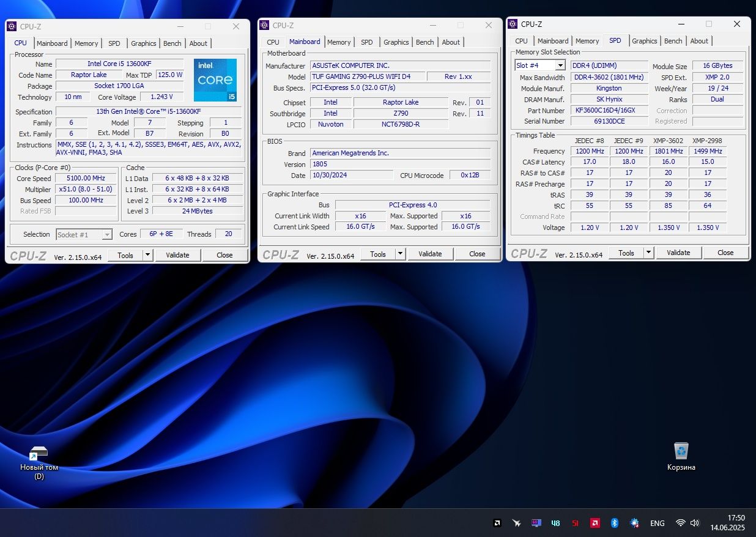Open Graphics tab in the Processor window

point(144,43)
